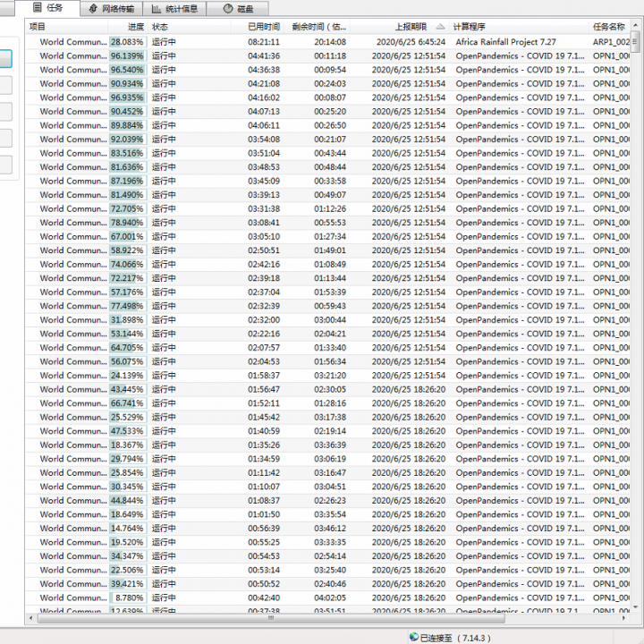Viewport: 644px width, 644px height.
Task: Click OpenPandemics application in the 02:07:57 row
Action: click(x=520, y=348)
